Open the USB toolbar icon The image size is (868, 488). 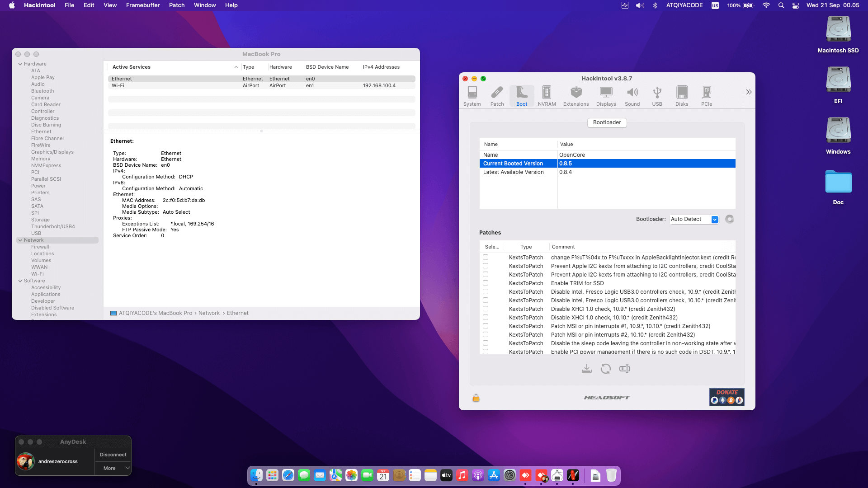tap(657, 96)
